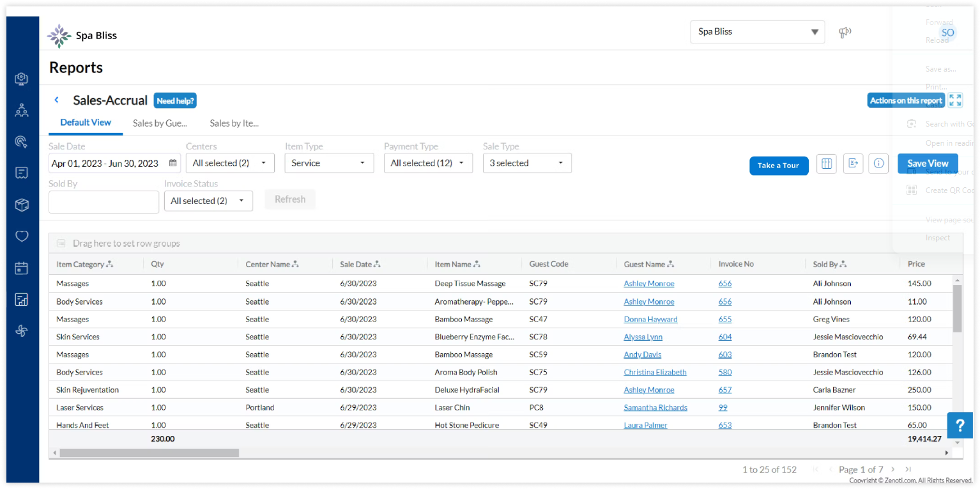
Task: Click the Need help? button
Action: (x=175, y=100)
